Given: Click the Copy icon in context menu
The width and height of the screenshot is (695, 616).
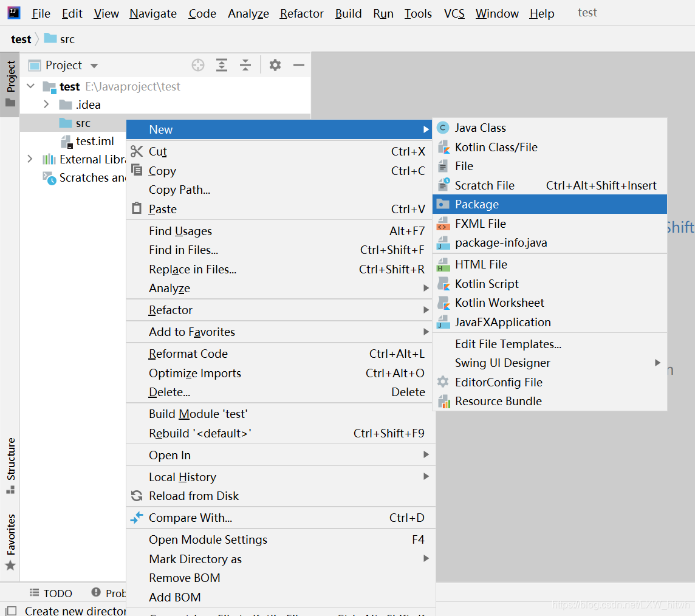Looking at the screenshot, I should point(137,170).
